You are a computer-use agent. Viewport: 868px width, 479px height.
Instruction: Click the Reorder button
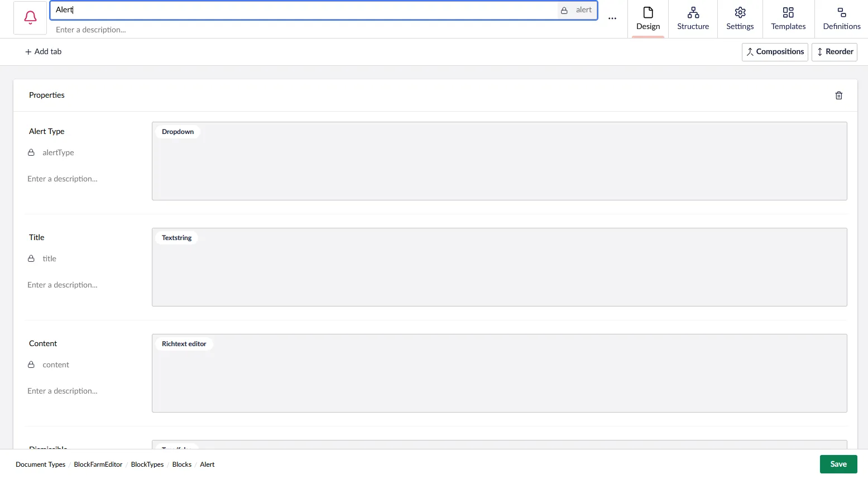click(x=834, y=52)
